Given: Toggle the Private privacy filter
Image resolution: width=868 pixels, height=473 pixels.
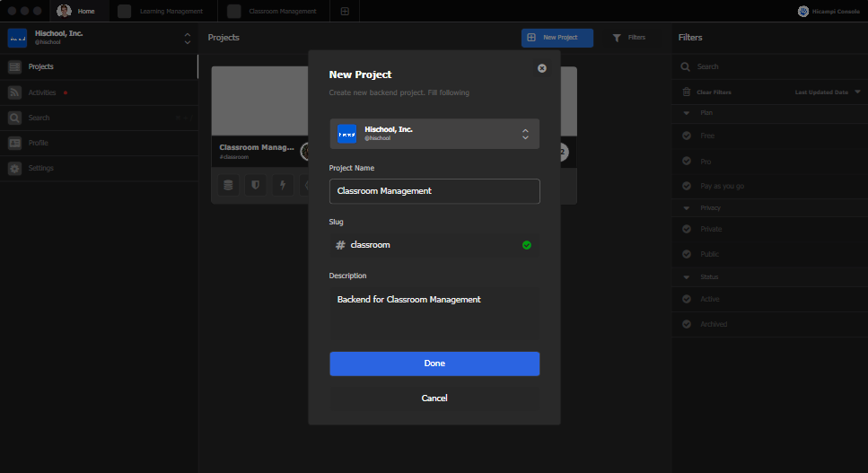Looking at the screenshot, I should (x=686, y=229).
